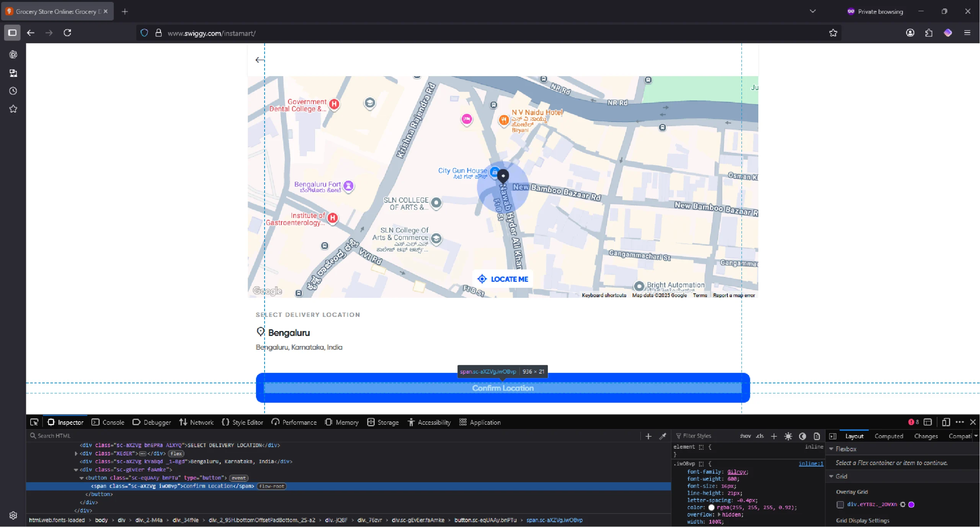This screenshot has width=980, height=527.
Task: Enable Overlay Grid checkbox for div.eYT8z
Action: [840, 505]
